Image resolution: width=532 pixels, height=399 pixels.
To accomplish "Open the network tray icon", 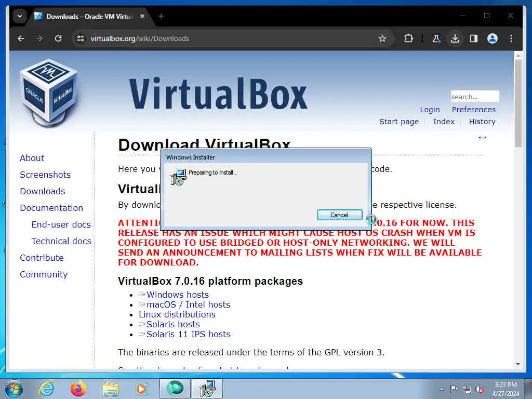I will tap(467, 389).
